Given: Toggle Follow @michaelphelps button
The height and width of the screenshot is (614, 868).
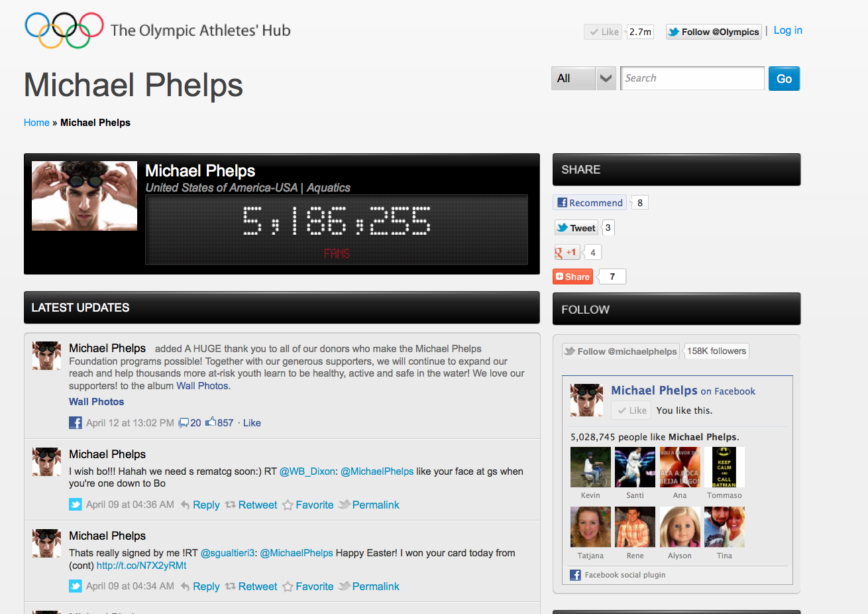Looking at the screenshot, I should (620, 351).
